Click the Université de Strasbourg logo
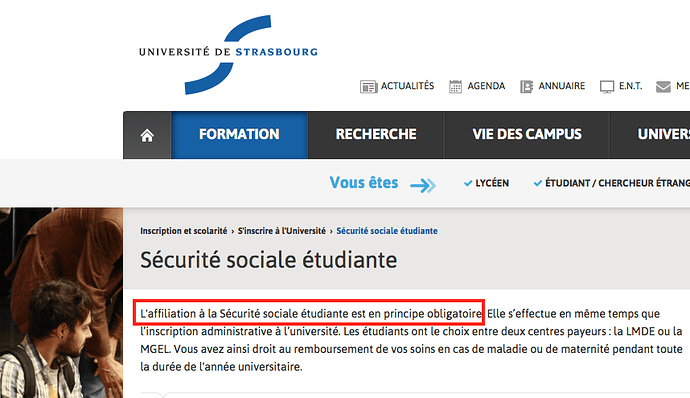This screenshot has width=690, height=398. coord(228,55)
